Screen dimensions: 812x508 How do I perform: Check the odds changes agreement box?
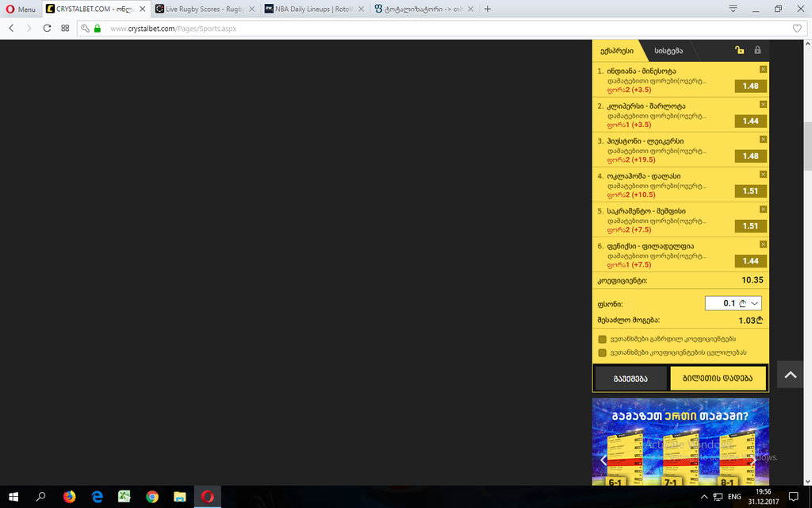pyautogui.click(x=603, y=352)
